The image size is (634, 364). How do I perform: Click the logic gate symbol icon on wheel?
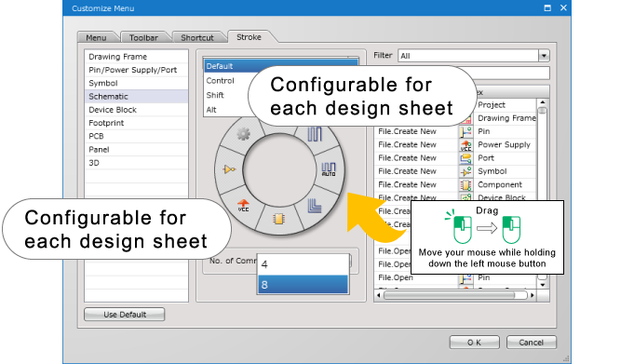click(x=229, y=169)
